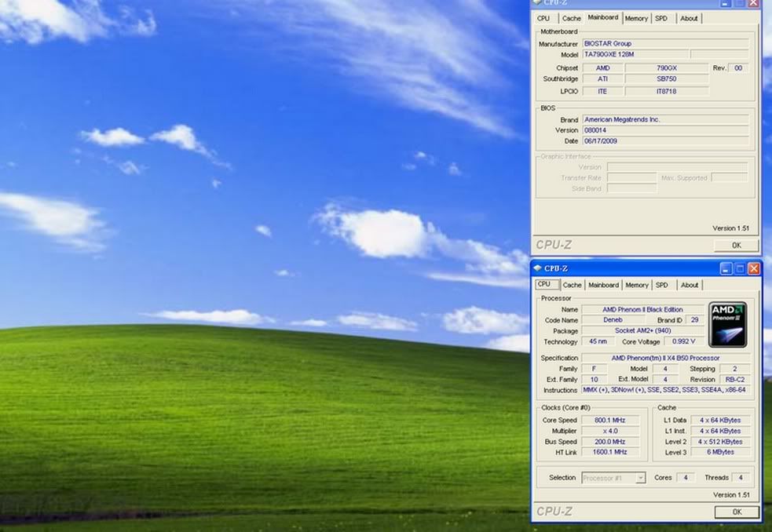Click the BIOSTAR Group manufacturer field
The height and width of the screenshot is (532, 772).
(x=665, y=44)
